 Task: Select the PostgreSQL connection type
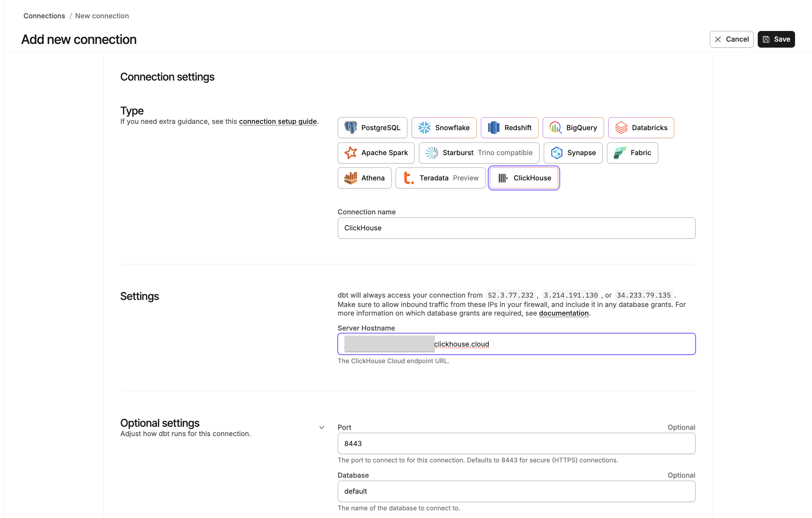coord(372,128)
